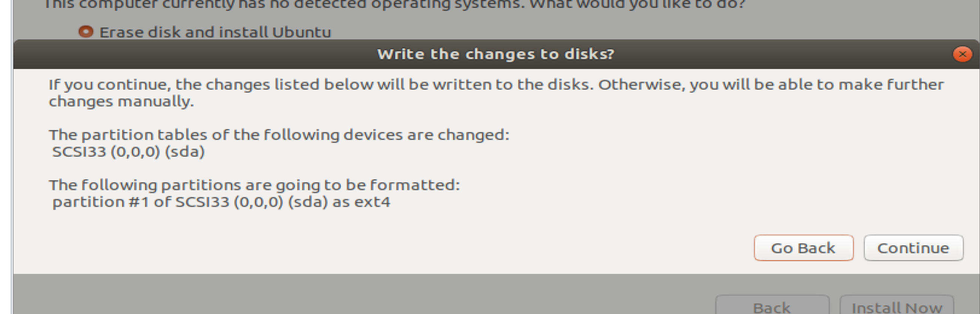
Task: Click the 'Erase disk and install Ubuntu' label
Action: pos(215,32)
